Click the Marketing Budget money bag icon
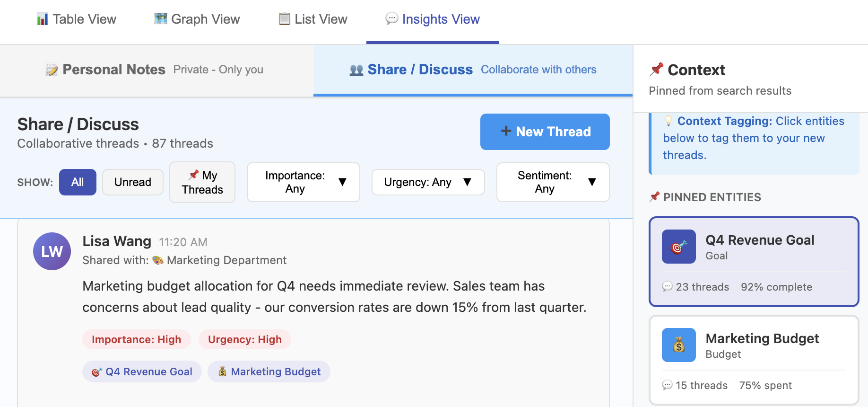This screenshot has width=868, height=407. (x=678, y=345)
